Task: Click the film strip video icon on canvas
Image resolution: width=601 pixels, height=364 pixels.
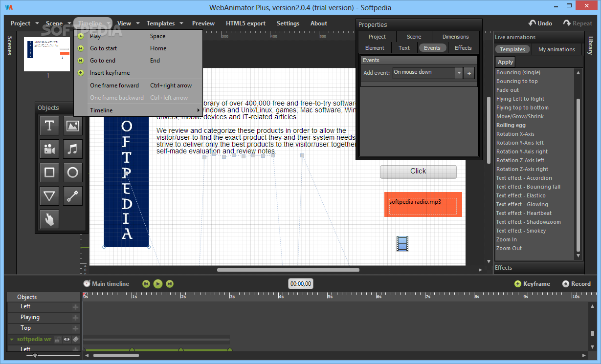Action: click(x=402, y=244)
